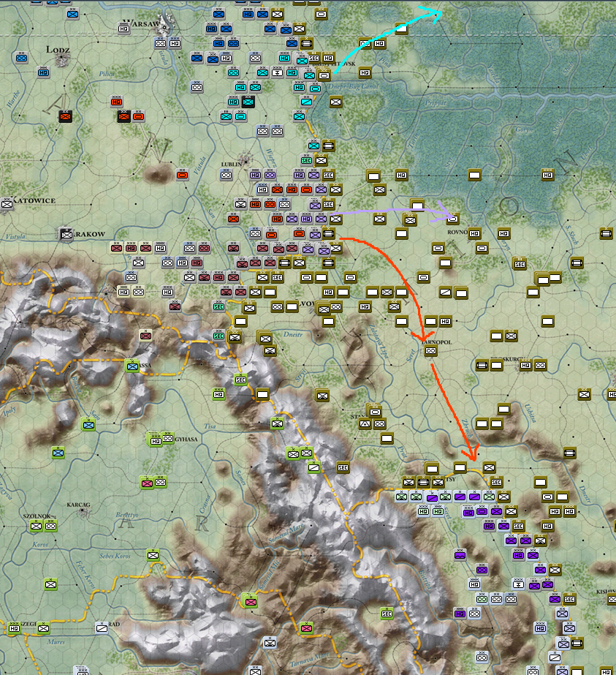The image size is (616, 675).
Task: Select the orange armor unit beside black counter
Action: pos(139,116)
